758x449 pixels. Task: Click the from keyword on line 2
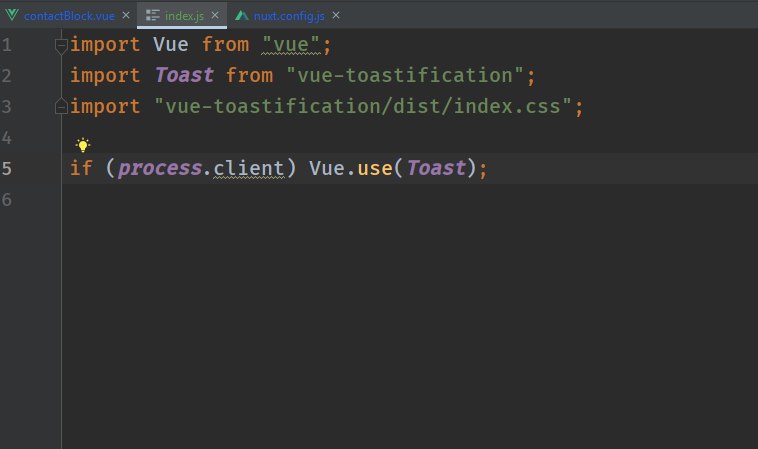tap(249, 75)
